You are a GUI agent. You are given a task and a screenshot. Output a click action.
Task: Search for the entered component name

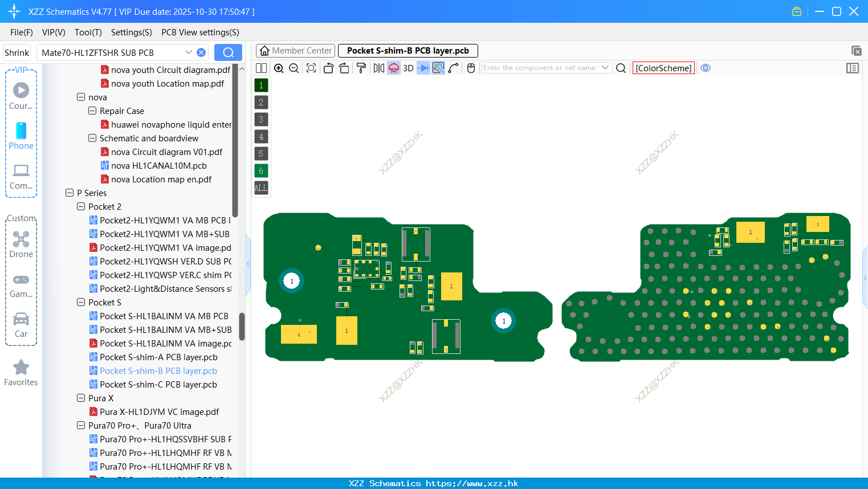621,68
